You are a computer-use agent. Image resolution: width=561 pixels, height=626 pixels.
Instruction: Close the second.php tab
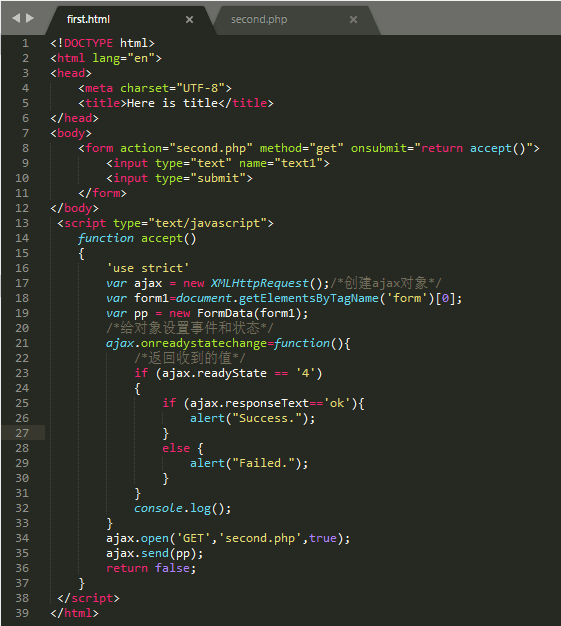point(353,19)
